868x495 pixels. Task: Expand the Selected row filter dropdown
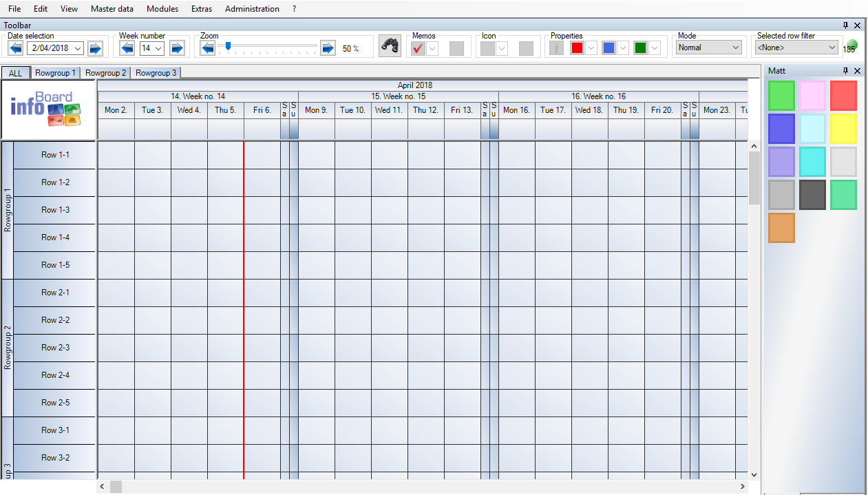click(x=796, y=48)
